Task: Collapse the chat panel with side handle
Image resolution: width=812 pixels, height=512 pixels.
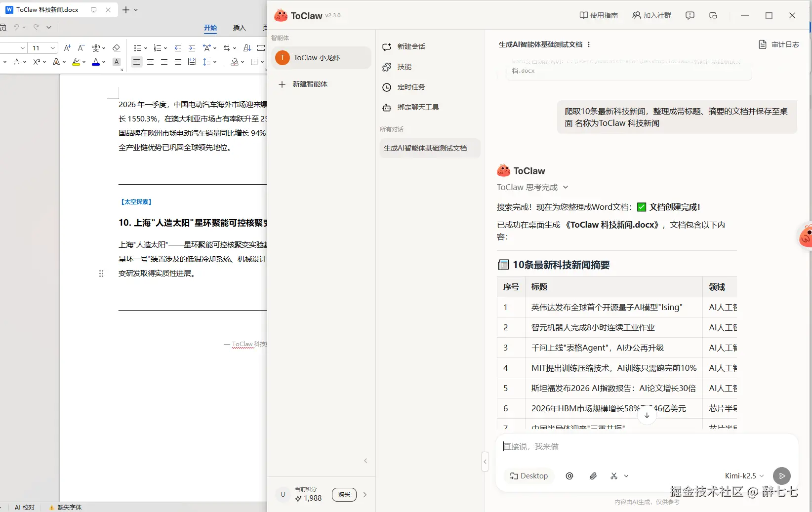Action: (485, 462)
